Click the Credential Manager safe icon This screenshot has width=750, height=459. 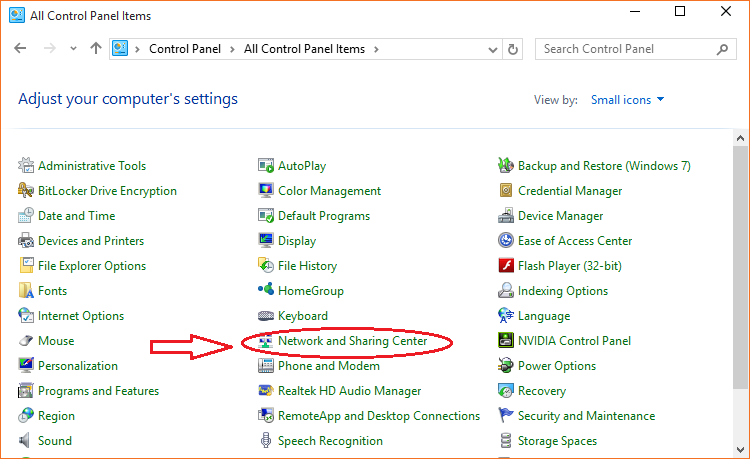506,190
